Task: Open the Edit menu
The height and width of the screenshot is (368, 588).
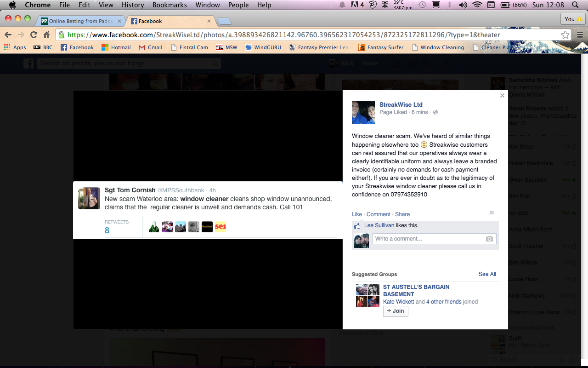Action: click(x=84, y=5)
